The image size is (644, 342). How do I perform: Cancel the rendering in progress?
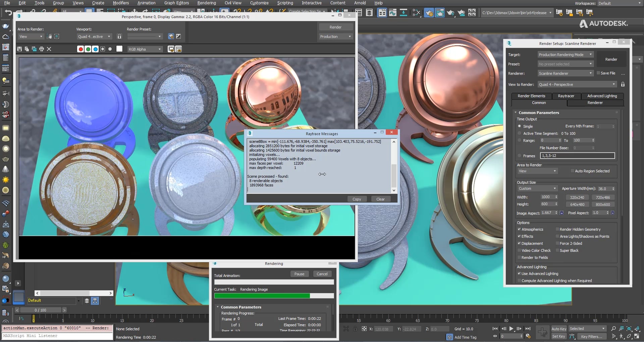click(x=322, y=274)
